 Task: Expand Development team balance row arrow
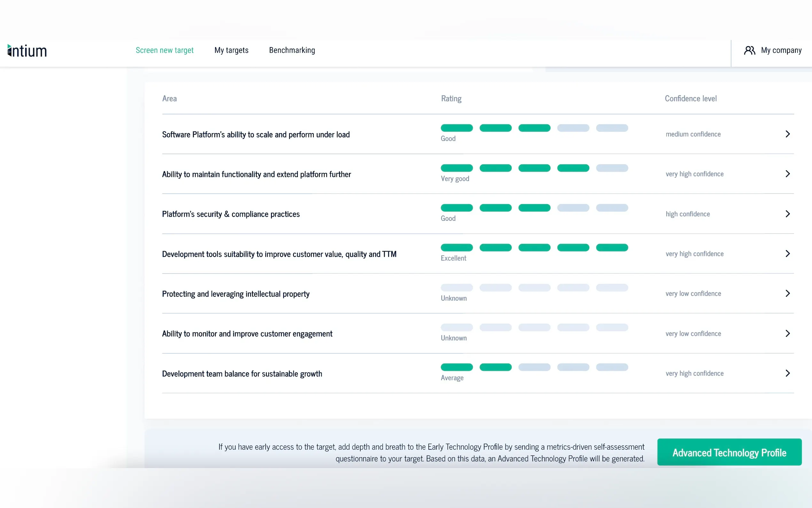pyautogui.click(x=787, y=373)
